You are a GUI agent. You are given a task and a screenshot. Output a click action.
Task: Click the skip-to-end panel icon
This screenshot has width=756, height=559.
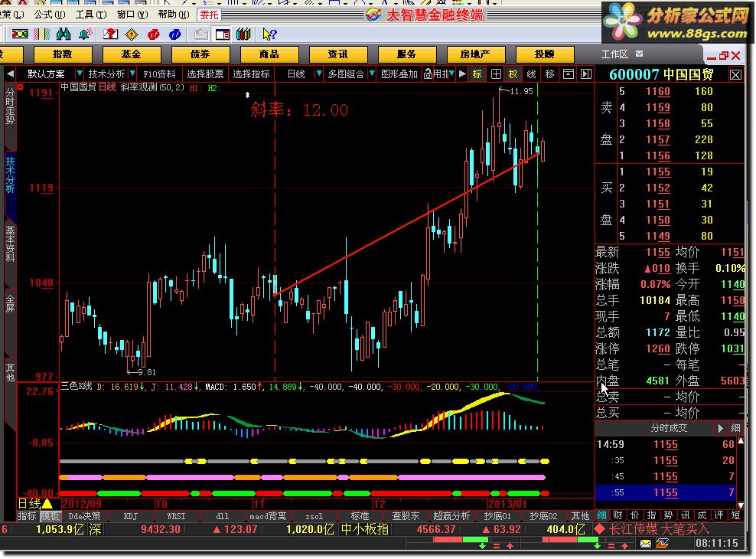[x=586, y=74]
